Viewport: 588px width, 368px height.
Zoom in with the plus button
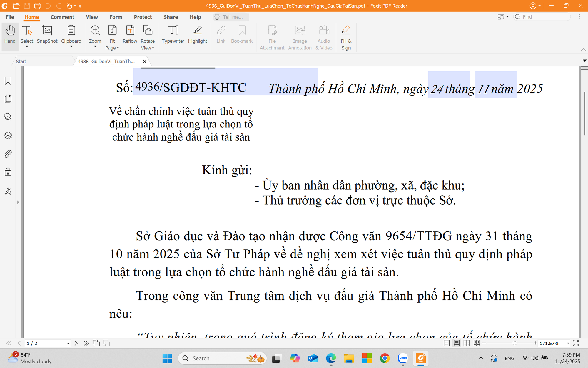[x=536, y=343]
